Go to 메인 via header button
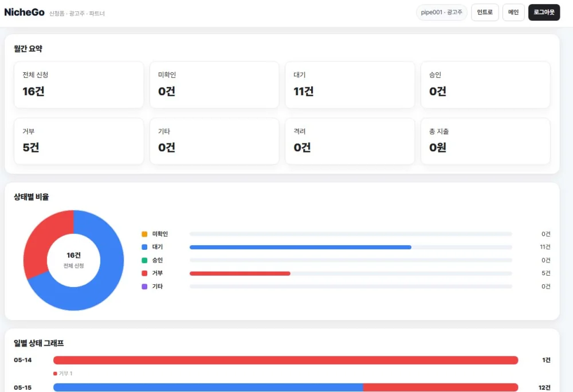Image resolution: width=573 pixels, height=392 pixels. click(513, 13)
